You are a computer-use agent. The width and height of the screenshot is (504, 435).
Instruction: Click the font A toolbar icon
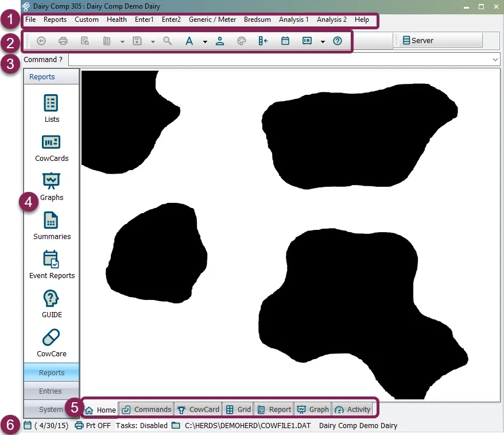[189, 41]
